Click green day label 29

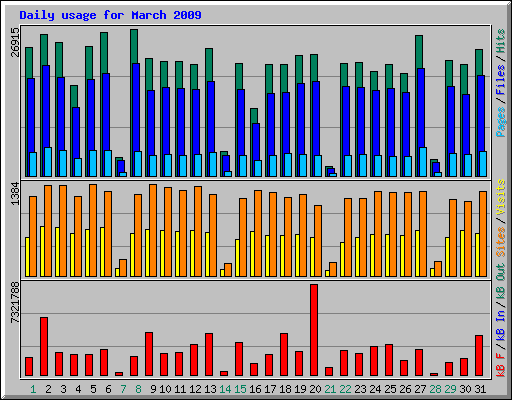tap(450, 389)
